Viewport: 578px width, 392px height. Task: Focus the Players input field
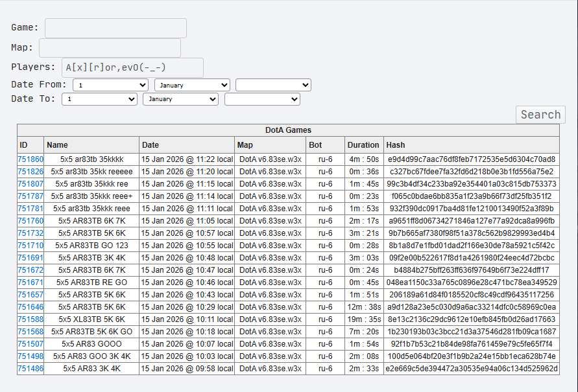132,67
